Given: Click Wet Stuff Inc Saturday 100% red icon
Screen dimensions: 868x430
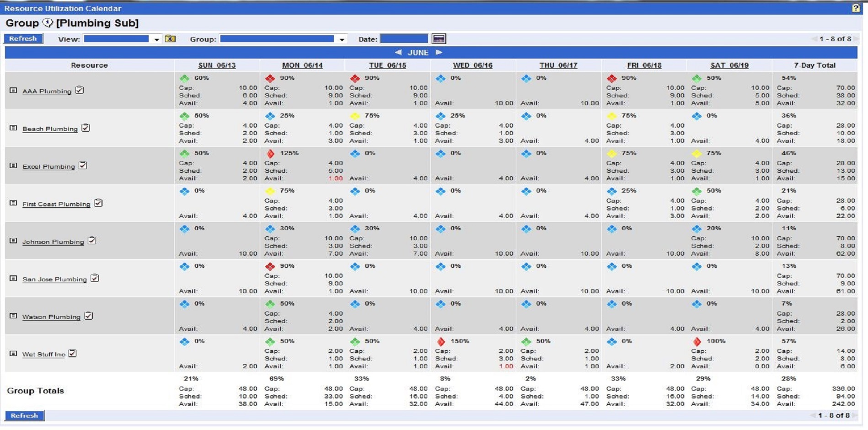Looking at the screenshot, I should (697, 341).
